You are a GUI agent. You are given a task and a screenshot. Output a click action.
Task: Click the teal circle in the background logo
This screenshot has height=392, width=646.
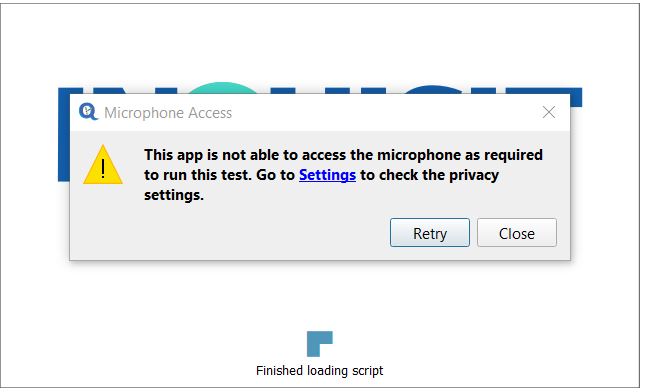pyautogui.click(x=222, y=88)
